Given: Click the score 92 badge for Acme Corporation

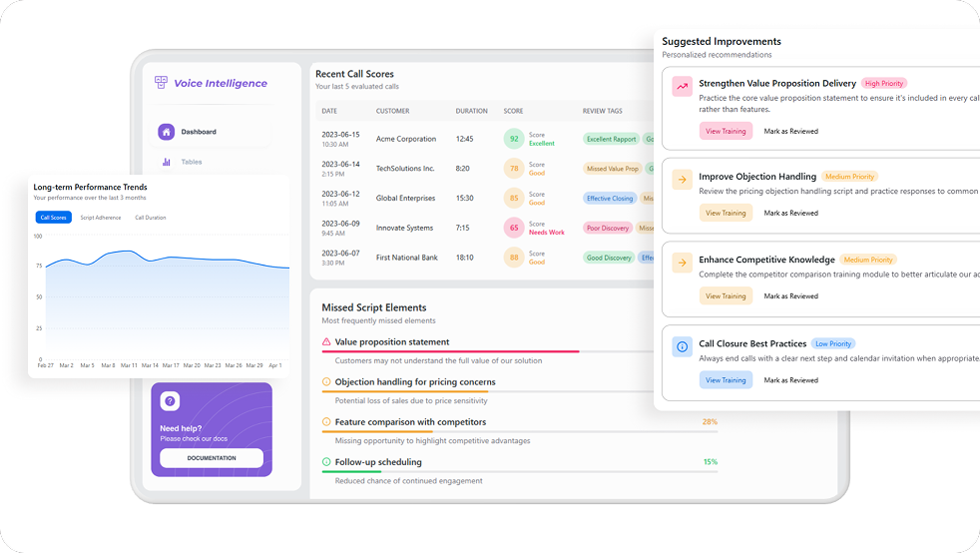Looking at the screenshot, I should point(514,139).
